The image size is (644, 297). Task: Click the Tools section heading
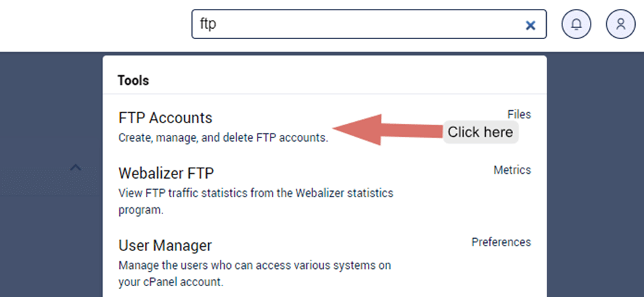133,81
